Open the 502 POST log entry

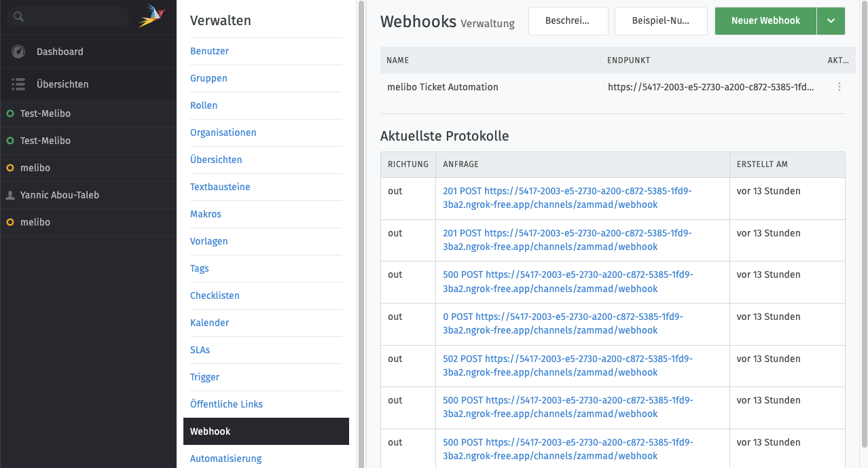coord(567,365)
